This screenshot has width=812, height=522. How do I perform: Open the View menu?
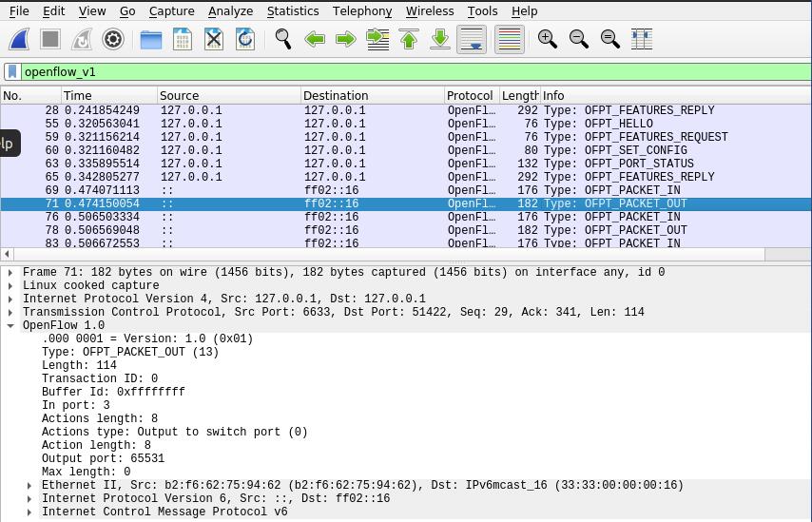point(92,10)
